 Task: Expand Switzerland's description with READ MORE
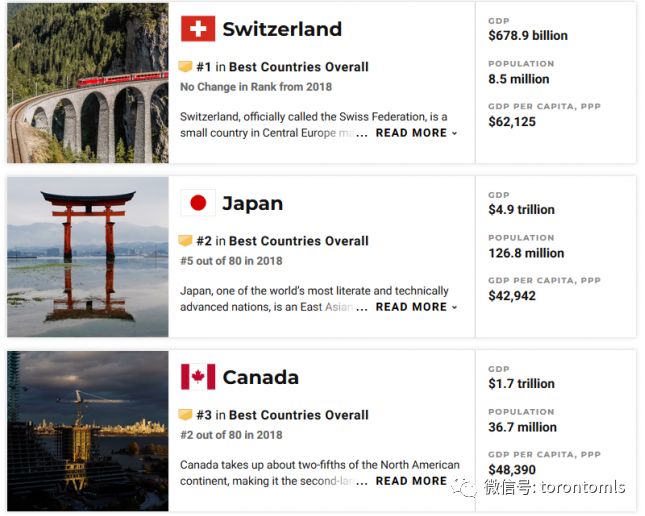416,133
